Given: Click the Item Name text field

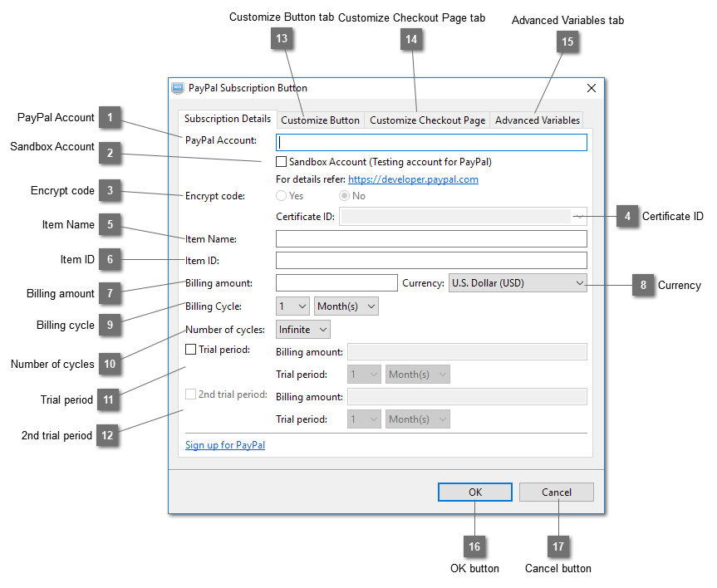Looking at the screenshot, I should (431, 238).
